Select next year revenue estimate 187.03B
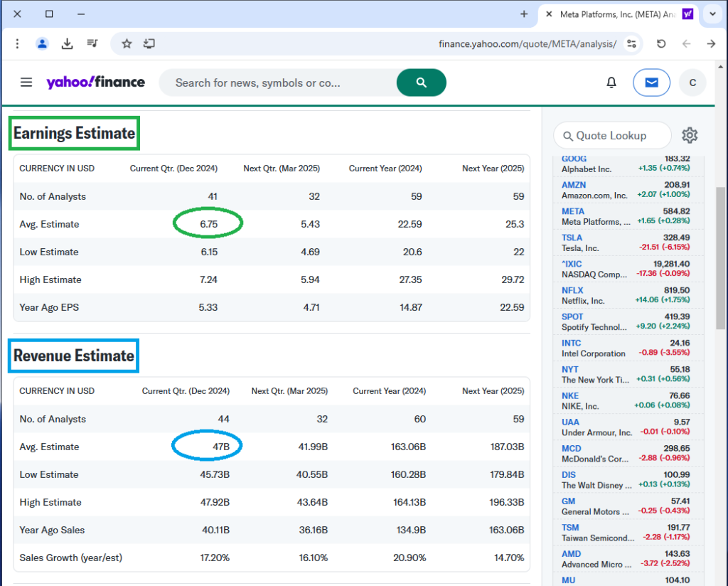Screen dimensions: 728x586 (507, 447)
